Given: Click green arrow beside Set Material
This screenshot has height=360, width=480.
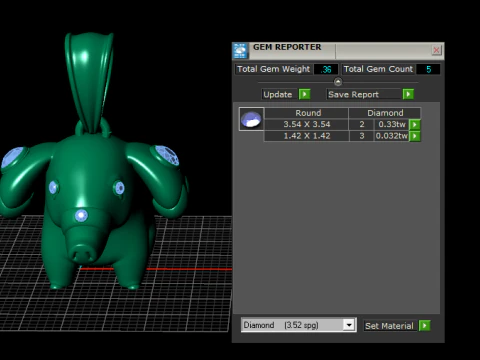Looking at the screenshot, I should click(x=424, y=325).
